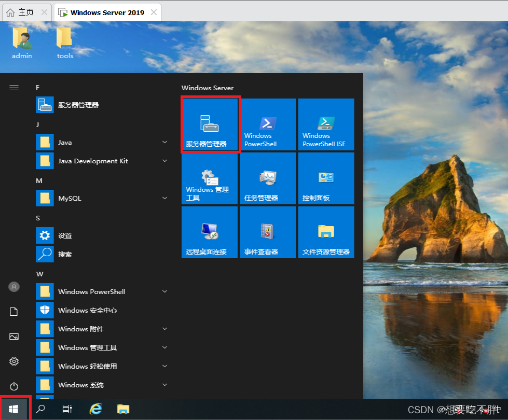Viewport: 508px width, 420px height.
Task: Click the letter W group header
Action: point(39,274)
